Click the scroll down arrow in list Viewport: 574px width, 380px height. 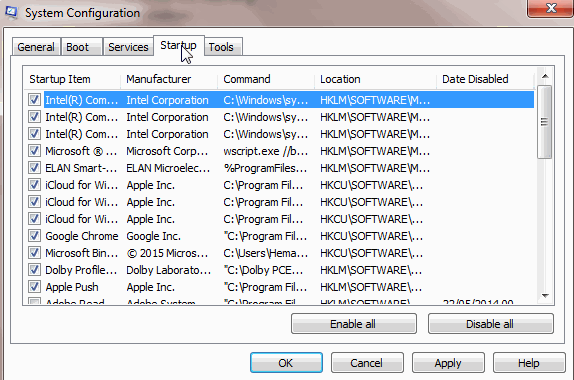tap(545, 295)
